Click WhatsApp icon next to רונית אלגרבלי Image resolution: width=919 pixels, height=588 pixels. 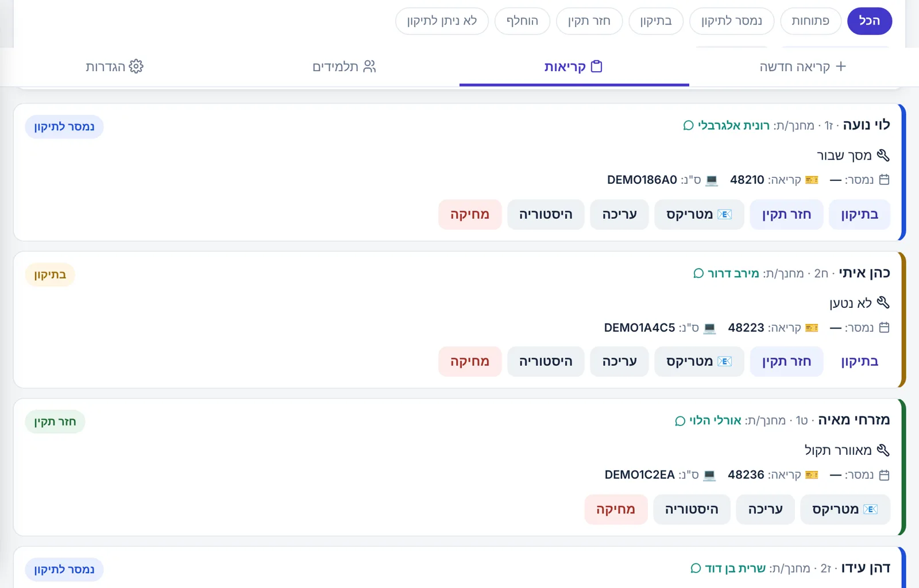[688, 125]
